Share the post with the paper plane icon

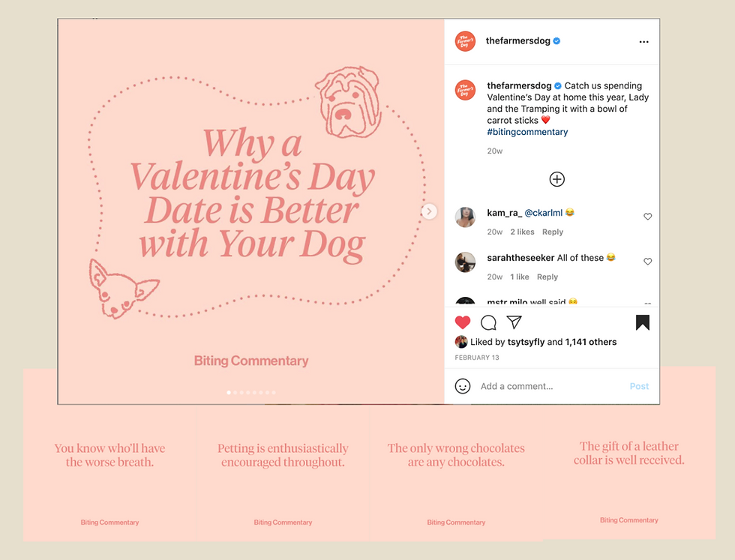click(514, 322)
